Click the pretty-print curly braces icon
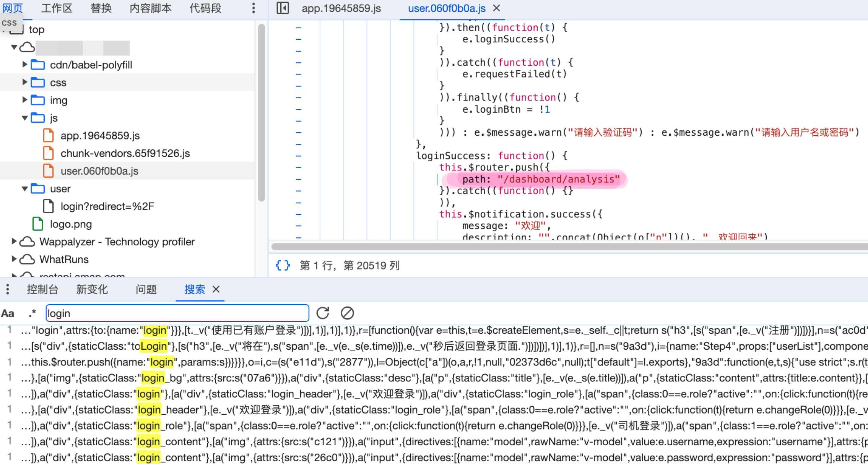This screenshot has width=868, height=464. 283,265
